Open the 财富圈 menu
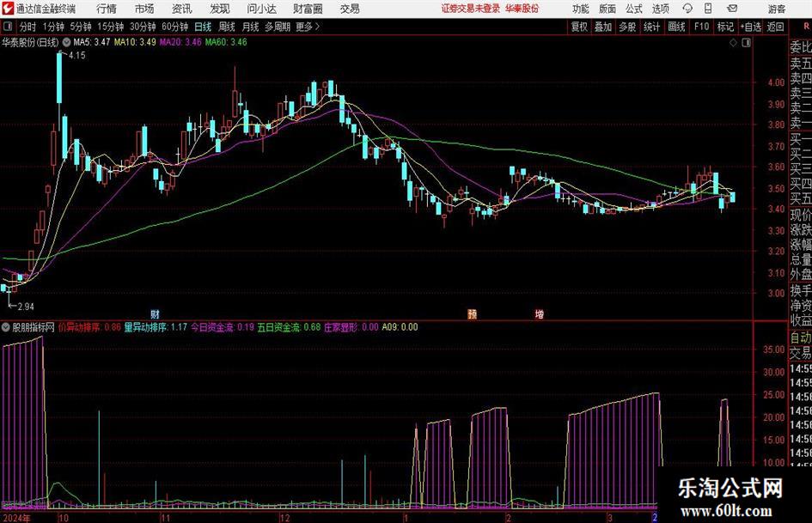 308,9
